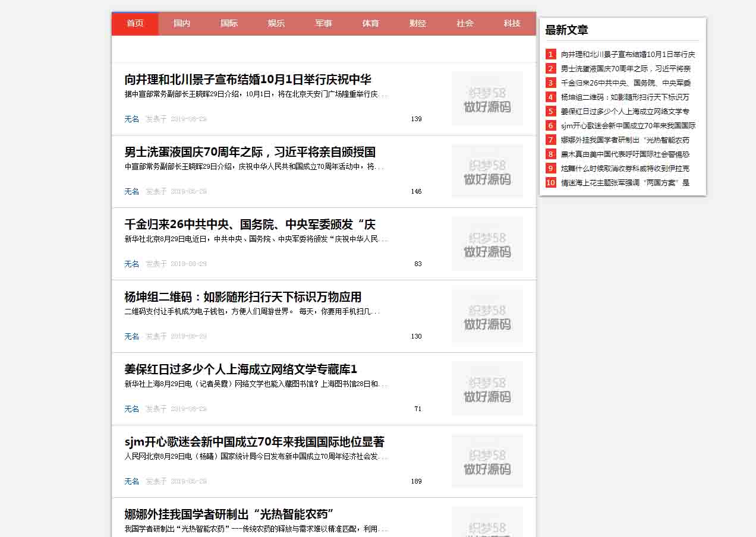
Task: Select the 国际 navigation tab
Action: click(x=229, y=24)
